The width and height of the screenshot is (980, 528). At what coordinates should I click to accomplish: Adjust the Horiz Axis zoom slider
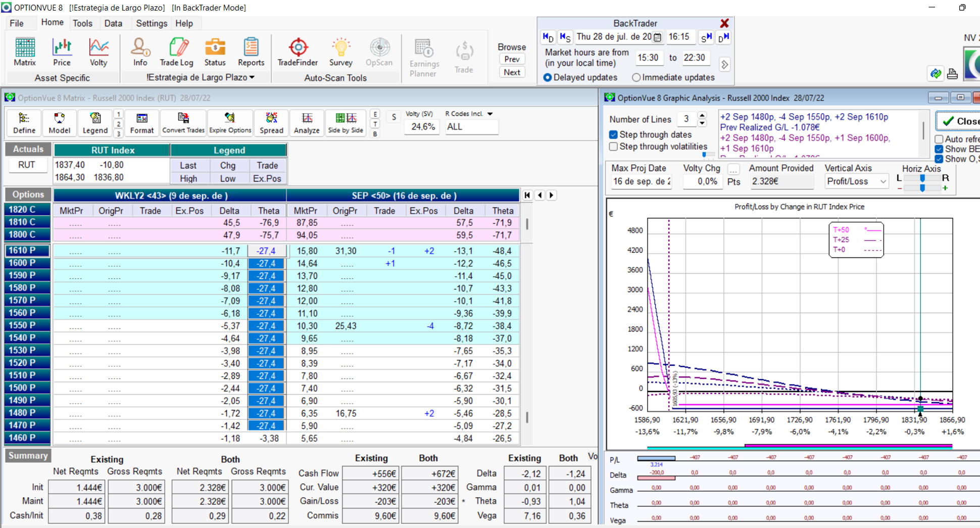click(922, 188)
